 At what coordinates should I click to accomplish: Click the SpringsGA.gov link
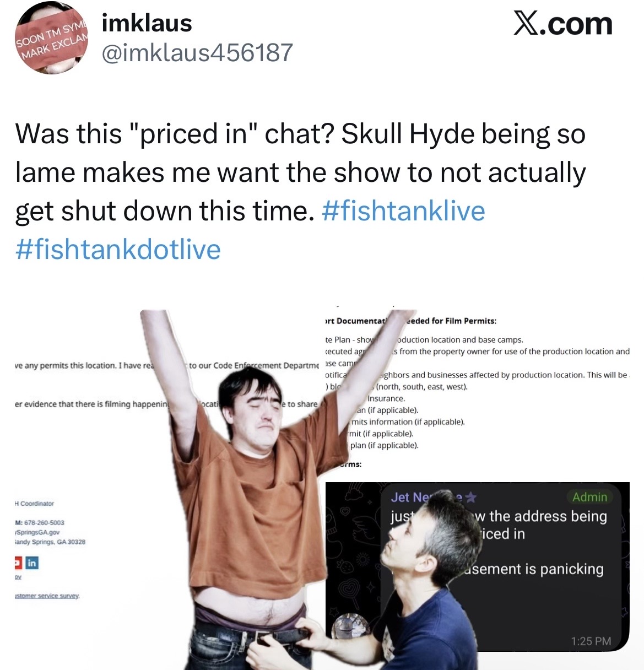(37, 532)
